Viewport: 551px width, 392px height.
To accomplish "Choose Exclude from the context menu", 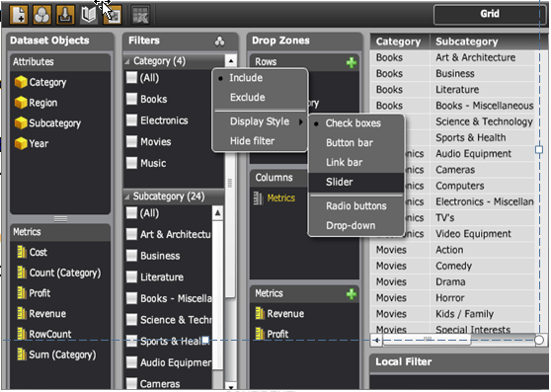I will point(248,98).
